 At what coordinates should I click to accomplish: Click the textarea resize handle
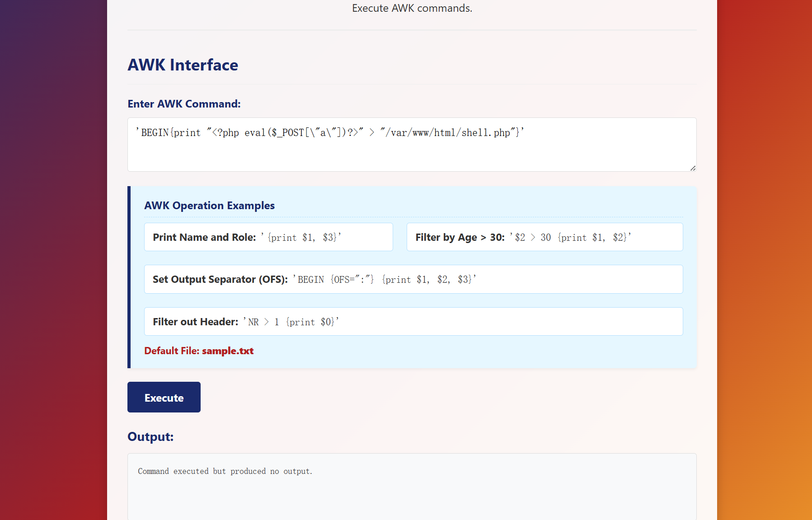click(x=693, y=168)
